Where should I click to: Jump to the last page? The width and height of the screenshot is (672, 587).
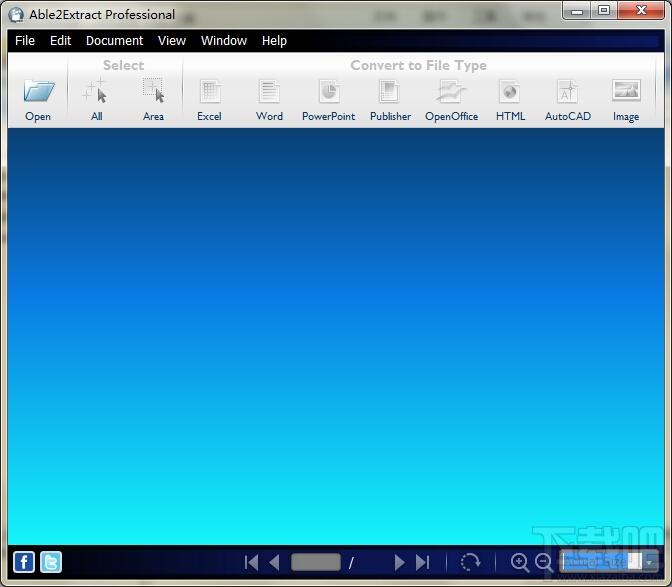click(423, 562)
